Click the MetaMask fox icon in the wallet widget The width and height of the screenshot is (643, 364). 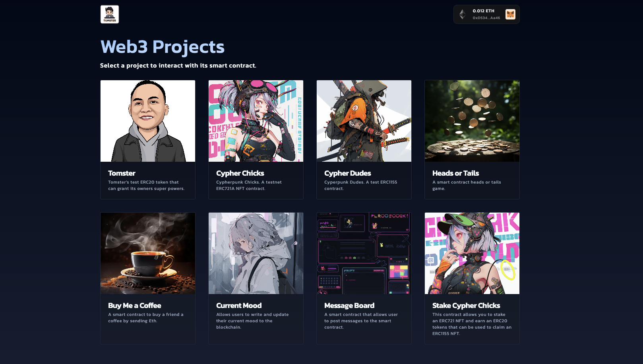tap(511, 14)
